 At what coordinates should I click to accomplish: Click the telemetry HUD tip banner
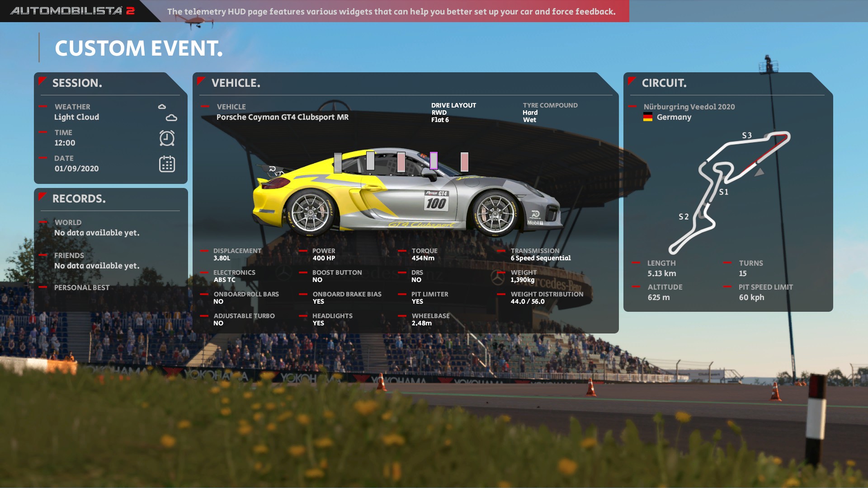(392, 11)
